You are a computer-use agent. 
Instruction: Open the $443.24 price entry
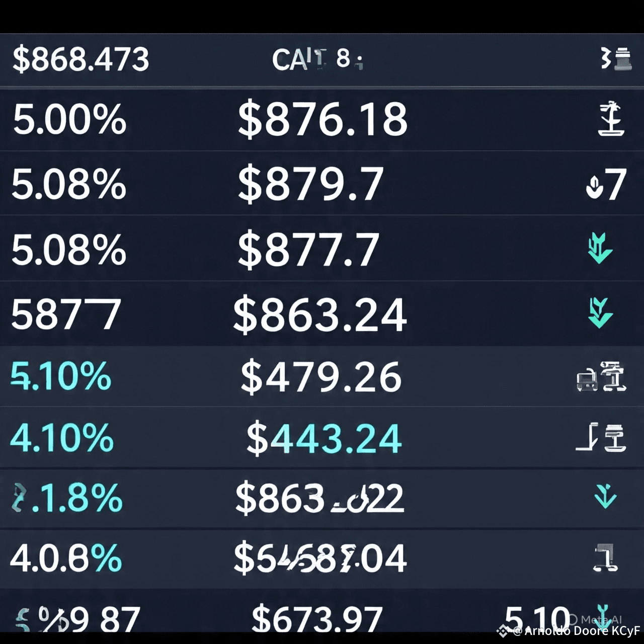pos(324,439)
